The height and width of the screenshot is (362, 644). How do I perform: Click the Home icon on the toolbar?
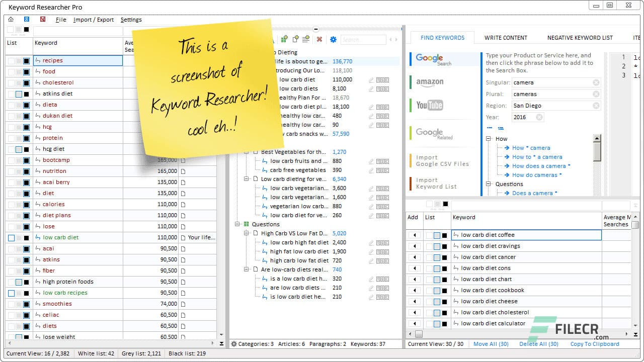point(11,19)
